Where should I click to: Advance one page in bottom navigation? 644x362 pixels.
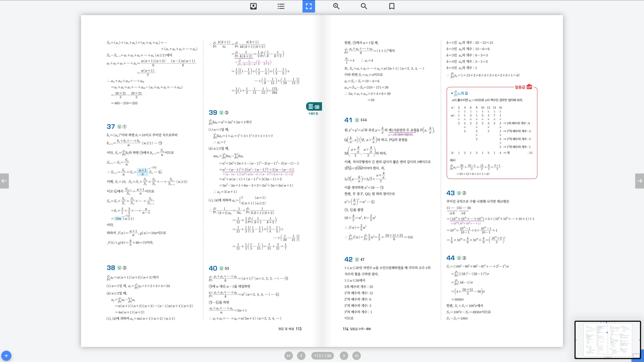click(x=344, y=356)
